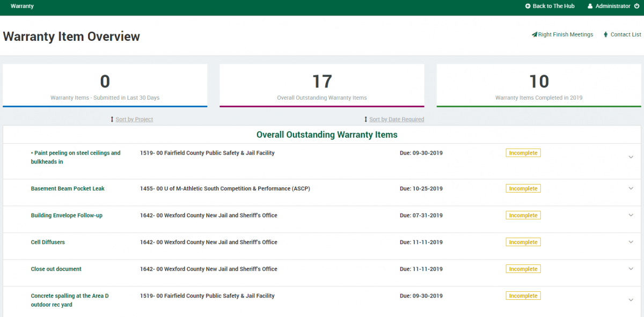Expand the Basement Beam Pocket Leak row
The width and height of the screenshot is (644, 317).
pos(631,188)
